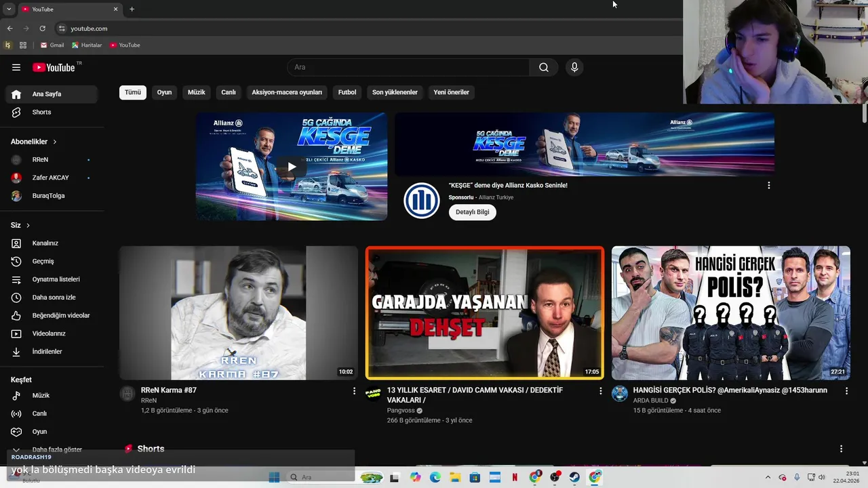Play the Allianz ad video
868x488 pixels.
pos(292,167)
